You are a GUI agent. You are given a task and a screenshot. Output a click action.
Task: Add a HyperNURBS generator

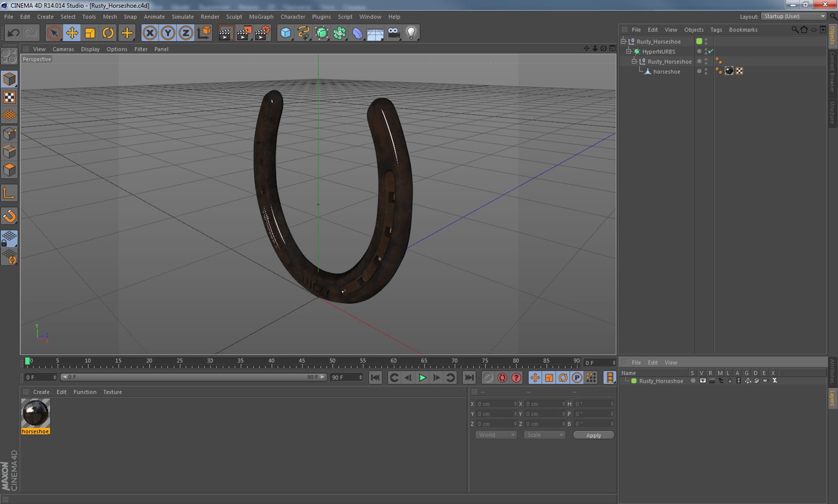[x=322, y=33]
